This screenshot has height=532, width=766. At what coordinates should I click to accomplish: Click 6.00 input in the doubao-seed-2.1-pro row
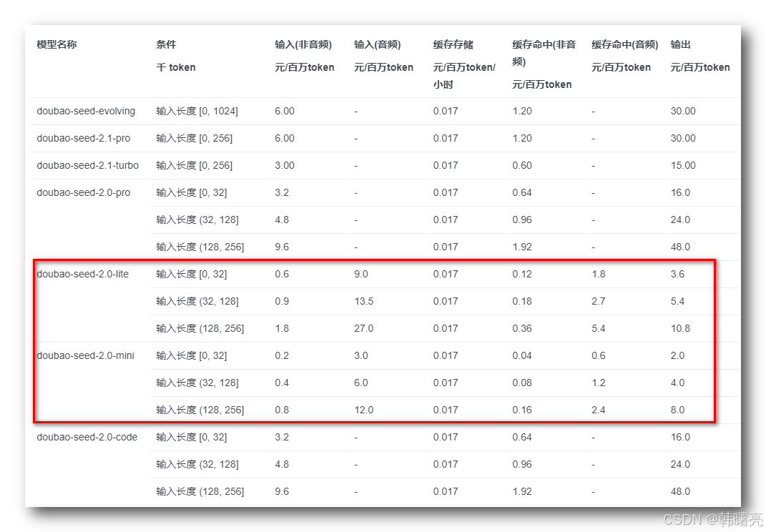[285, 138]
